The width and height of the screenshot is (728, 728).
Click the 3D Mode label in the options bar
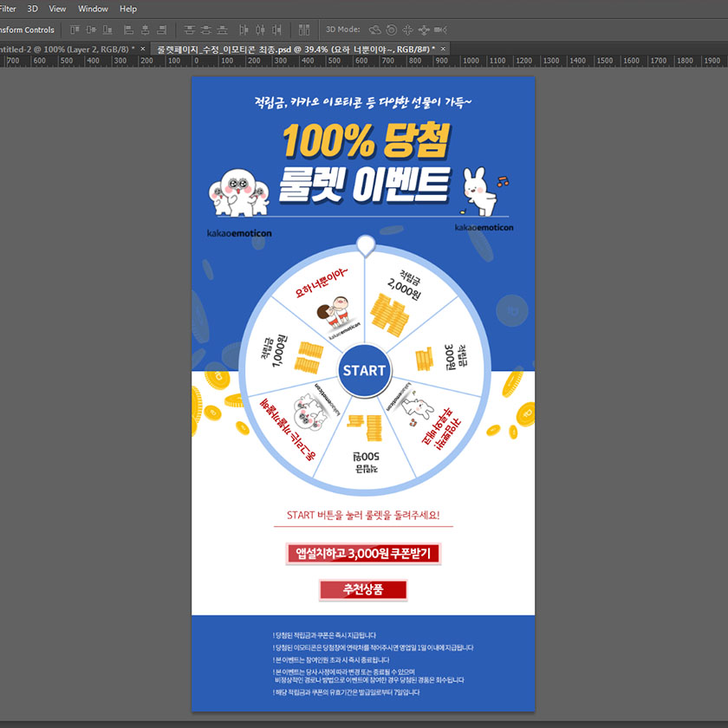[342, 29]
